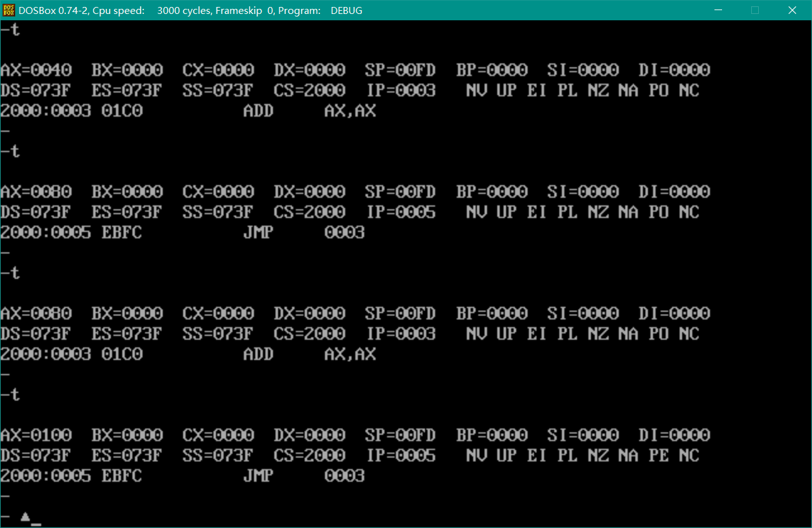Click the NV flag in the PE flag row

click(x=476, y=455)
